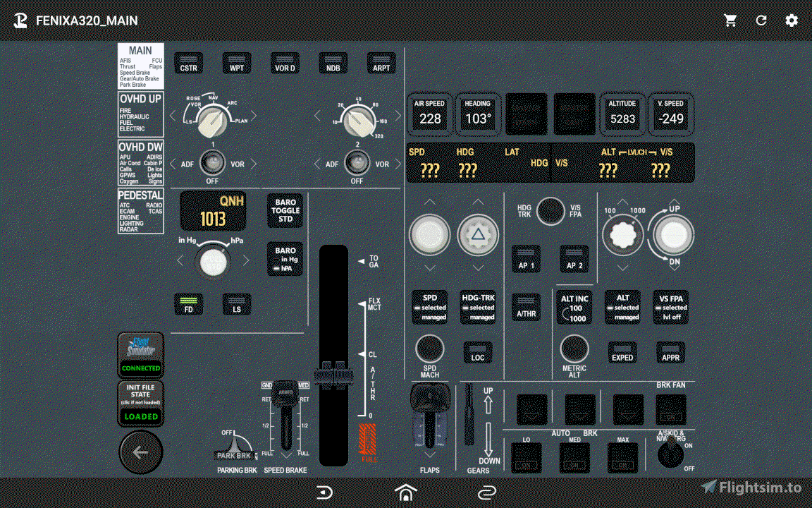Image resolution: width=812 pixels, height=508 pixels.
Task: Click the heading selector knob with triangle
Action: pos(478,235)
